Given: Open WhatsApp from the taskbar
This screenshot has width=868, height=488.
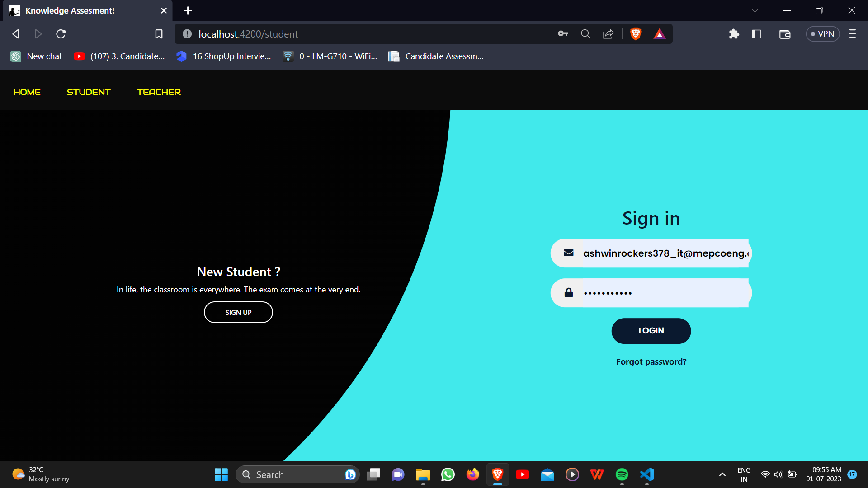Looking at the screenshot, I should pyautogui.click(x=447, y=474).
